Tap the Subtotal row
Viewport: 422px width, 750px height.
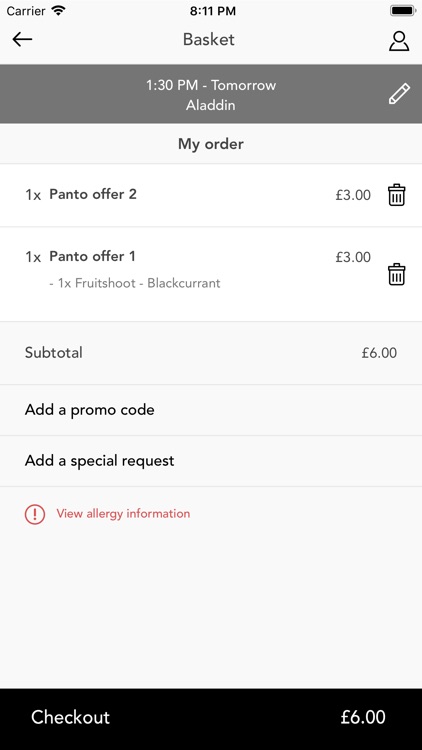click(211, 353)
